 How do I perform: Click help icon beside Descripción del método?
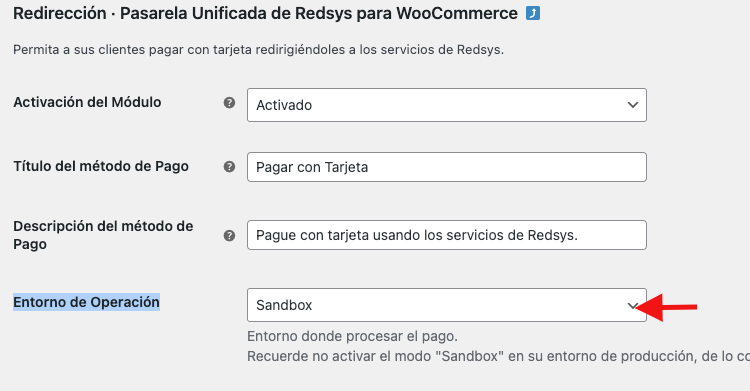click(x=230, y=235)
